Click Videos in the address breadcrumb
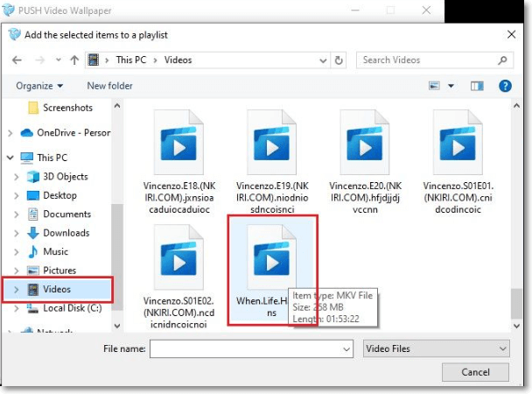This screenshot has height=394, width=532. point(178,60)
